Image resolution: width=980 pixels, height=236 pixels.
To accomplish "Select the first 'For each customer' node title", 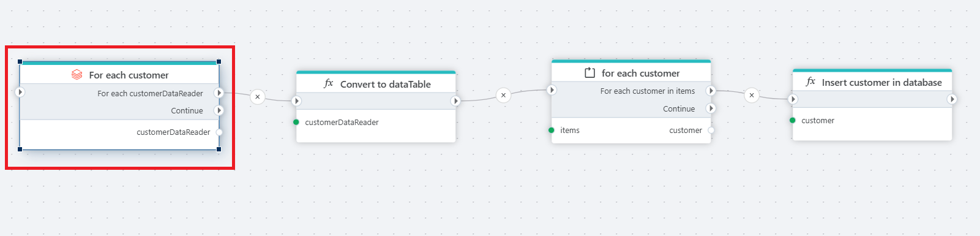I will coord(129,75).
